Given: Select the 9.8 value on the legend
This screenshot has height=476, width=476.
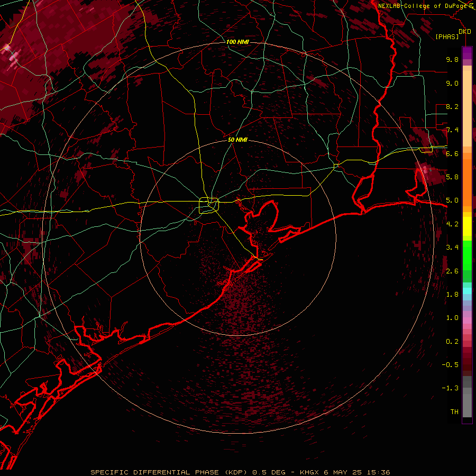Looking at the screenshot, I should (x=452, y=59).
